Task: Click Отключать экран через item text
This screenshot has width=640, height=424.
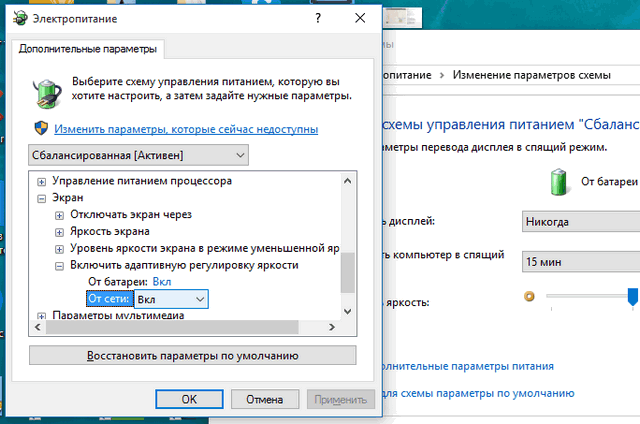Action: click(131, 214)
